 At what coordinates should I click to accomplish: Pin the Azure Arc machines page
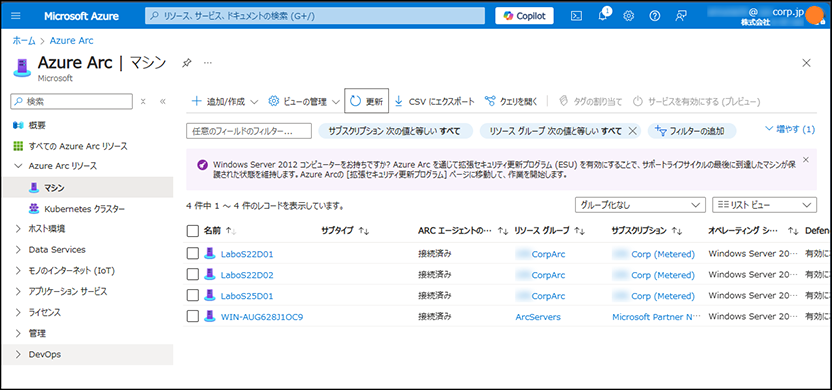(x=186, y=63)
